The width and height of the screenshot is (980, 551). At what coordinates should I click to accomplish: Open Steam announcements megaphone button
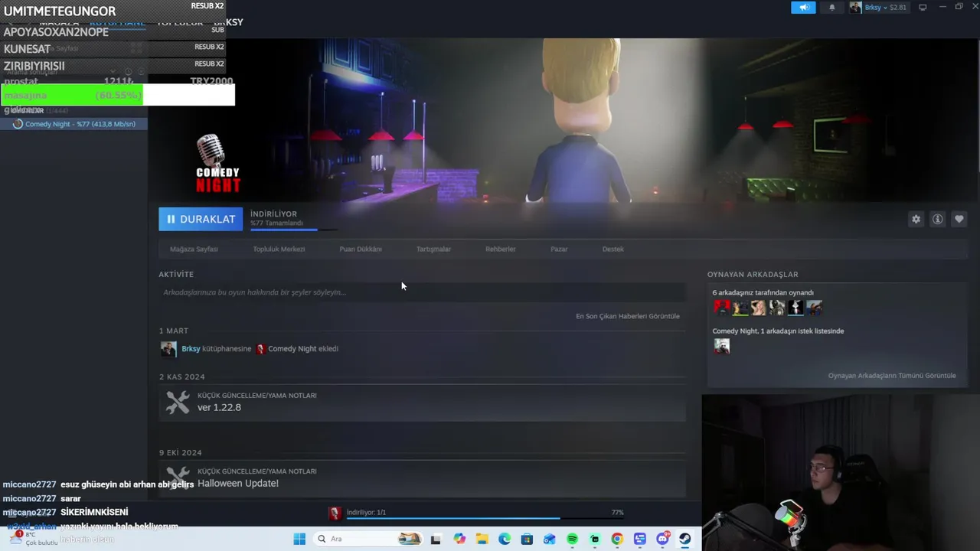pos(803,8)
